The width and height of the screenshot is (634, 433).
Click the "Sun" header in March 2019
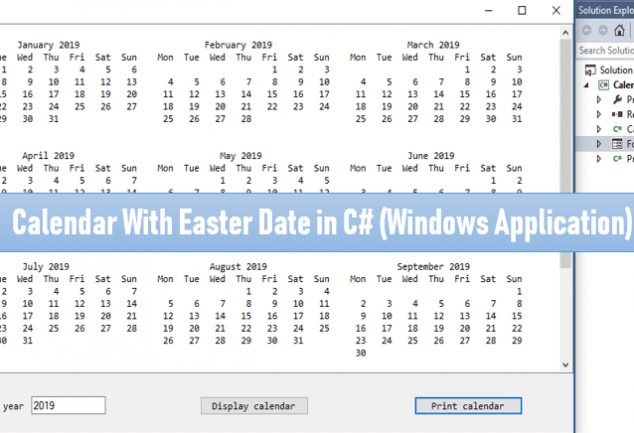514,57
